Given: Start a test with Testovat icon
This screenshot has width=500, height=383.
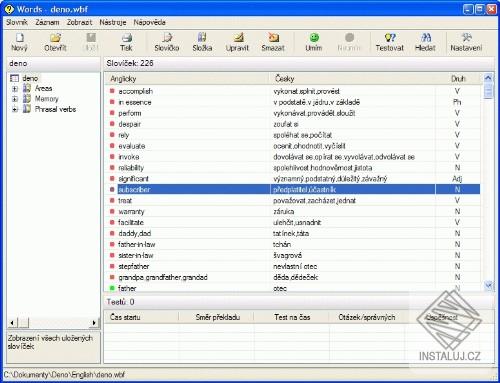Looking at the screenshot, I should click(390, 37).
